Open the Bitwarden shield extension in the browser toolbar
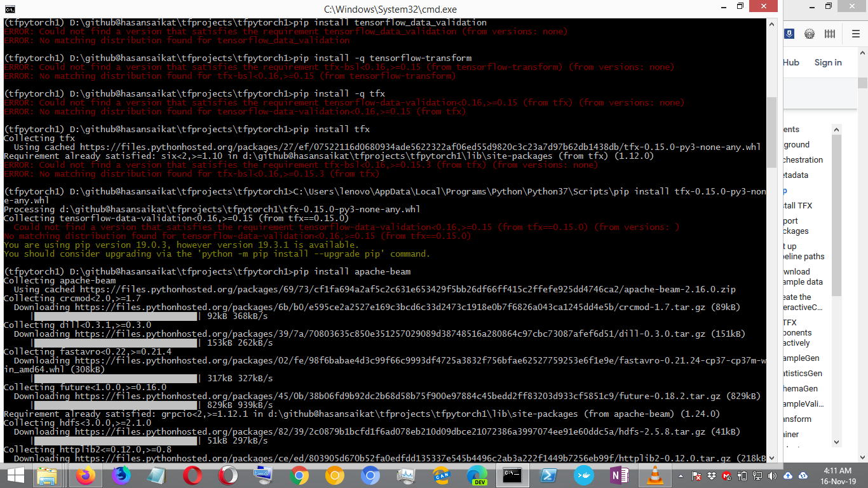868x488 pixels. [789, 34]
